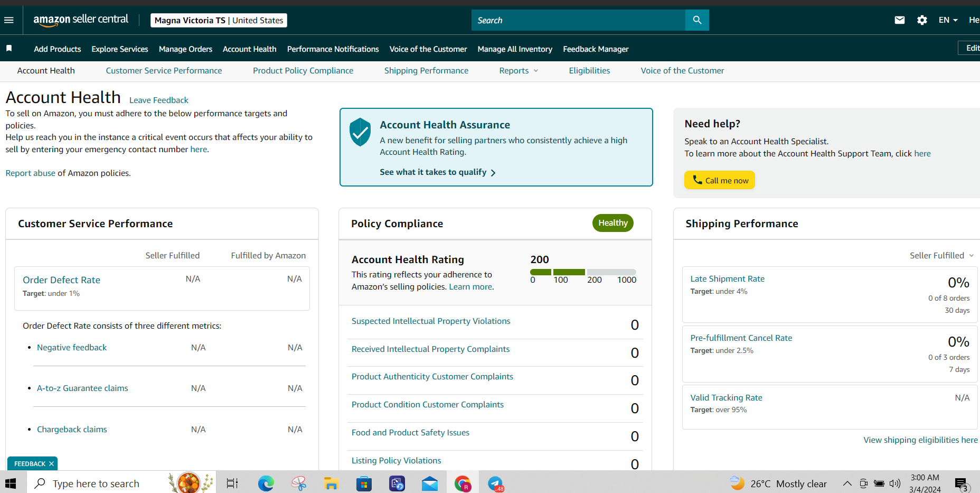Open Negative feedback metric link

tap(72, 348)
